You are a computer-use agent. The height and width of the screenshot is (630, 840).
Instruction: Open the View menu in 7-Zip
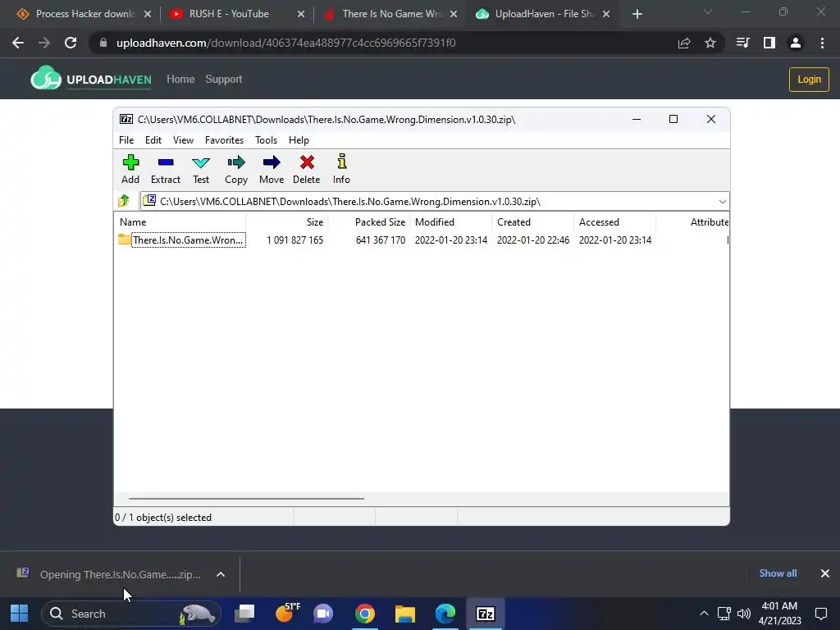183,139
